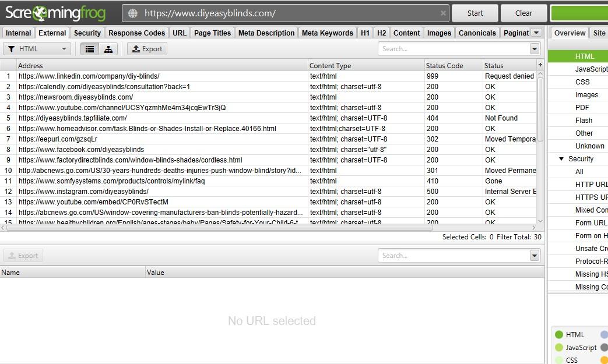The width and height of the screenshot is (608, 364).
Task: Click the green HTML color dot in legend
Action: point(560,334)
